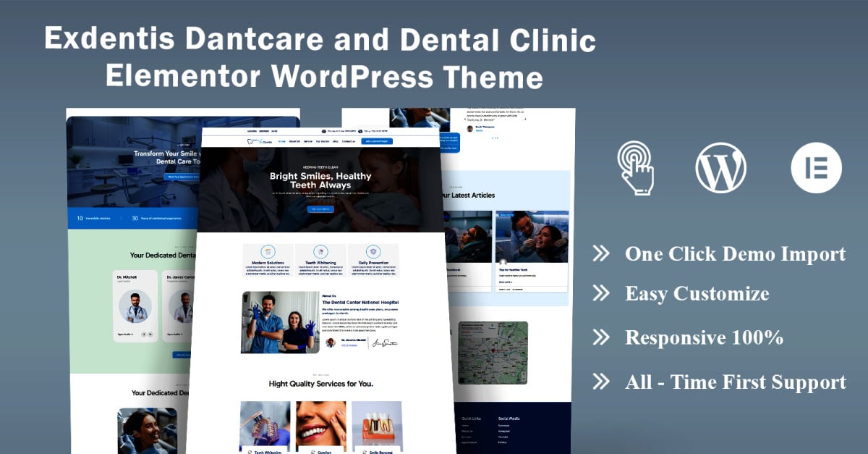Image resolution: width=868 pixels, height=454 pixels.
Task: Click the chevron beside Easy Customize
Action: pos(600,293)
